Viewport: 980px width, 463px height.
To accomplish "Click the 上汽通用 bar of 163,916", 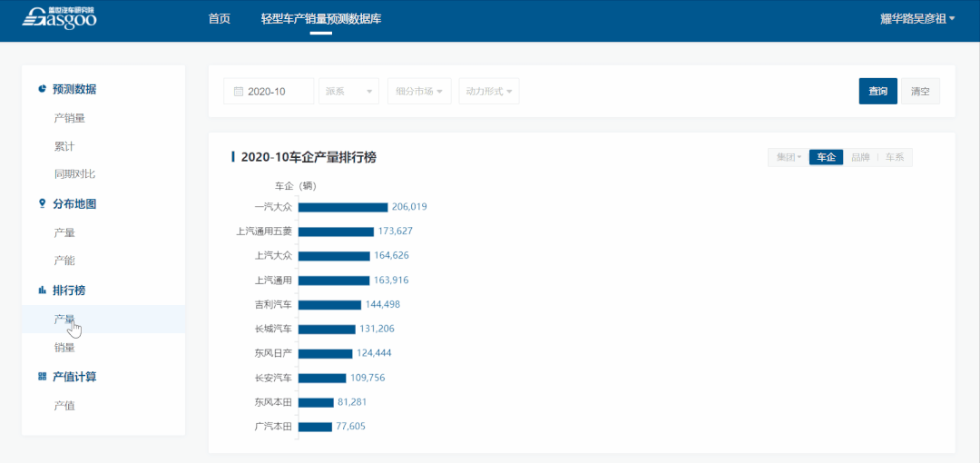I will tap(334, 281).
